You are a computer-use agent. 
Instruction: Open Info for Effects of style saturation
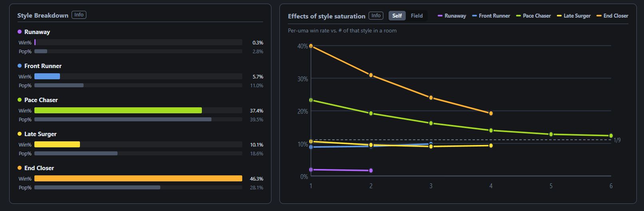376,16
